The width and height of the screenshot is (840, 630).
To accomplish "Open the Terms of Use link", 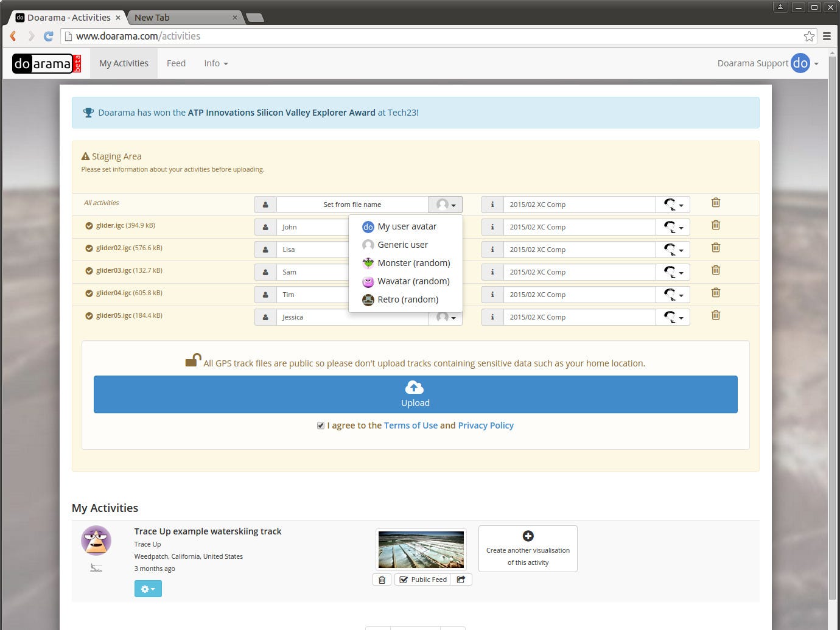I will pos(411,425).
